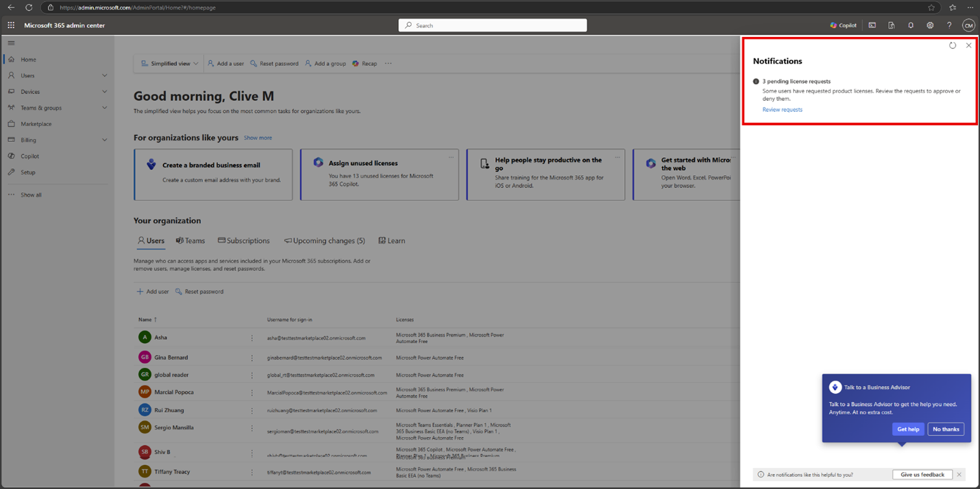This screenshot has height=489, width=980.
Task: Open more options for Sergio Mansilla row
Action: (252, 428)
